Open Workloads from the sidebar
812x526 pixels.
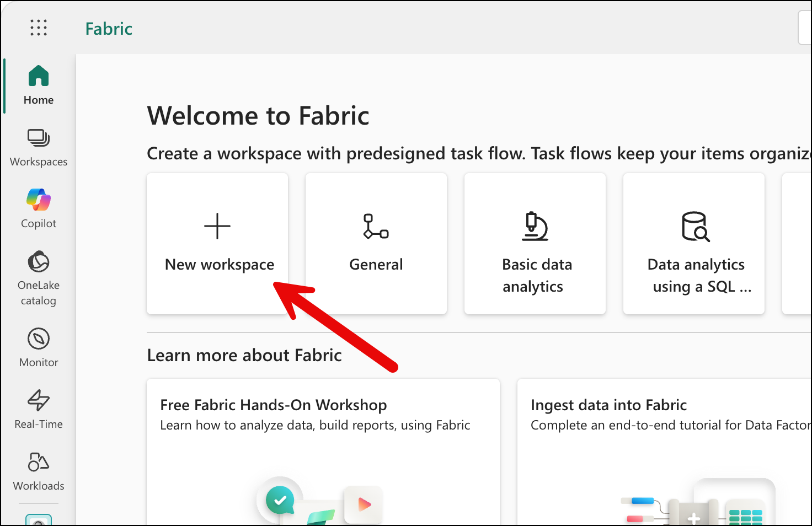[39, 471]
